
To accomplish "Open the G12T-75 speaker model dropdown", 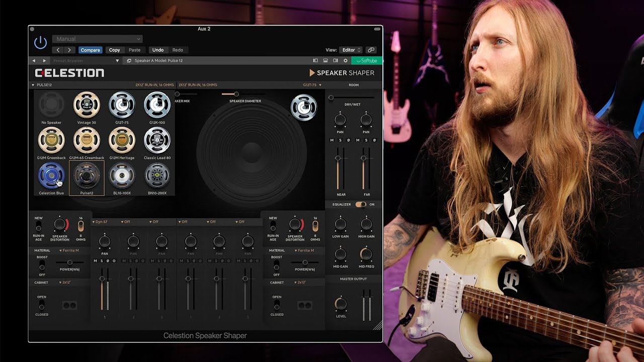I will click(312, 85).
